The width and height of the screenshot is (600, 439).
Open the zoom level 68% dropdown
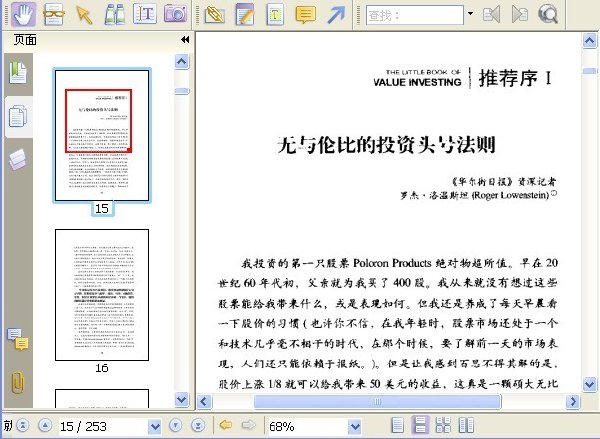(355, 426)
